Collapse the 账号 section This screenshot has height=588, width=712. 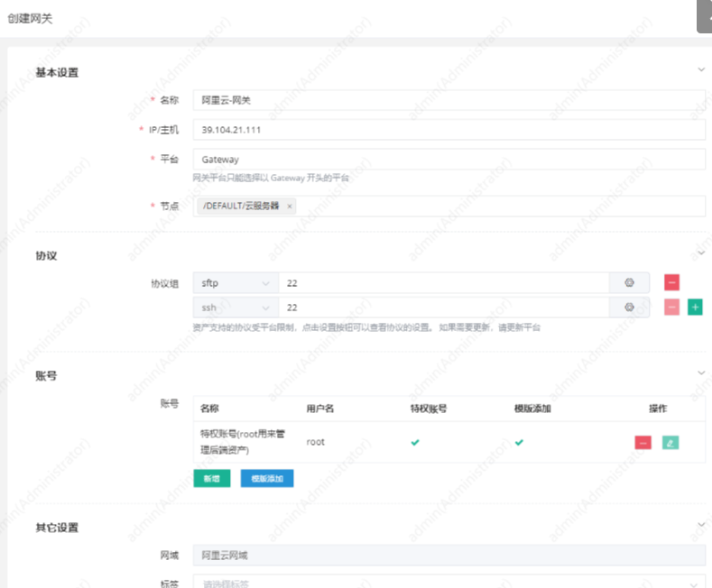[x=701, y=372]
